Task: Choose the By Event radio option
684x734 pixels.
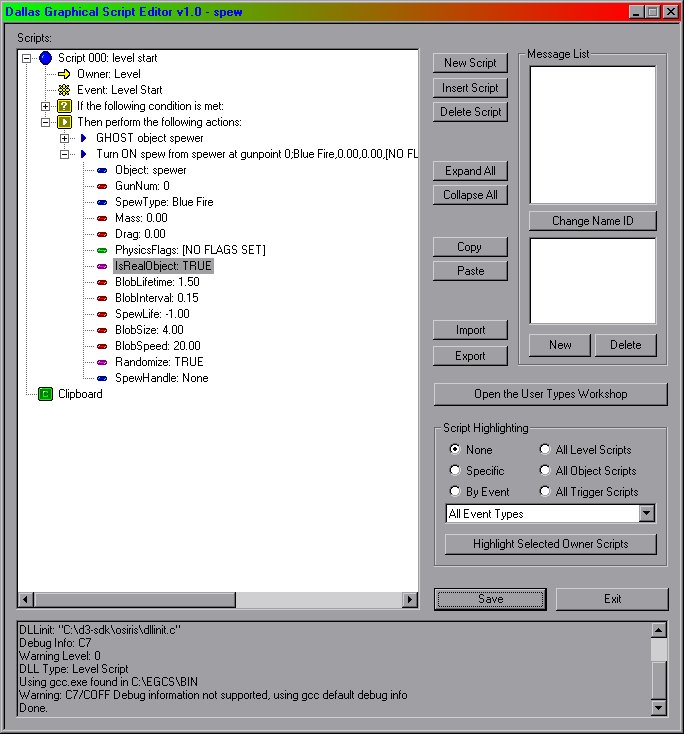Action: pos(456,492)
